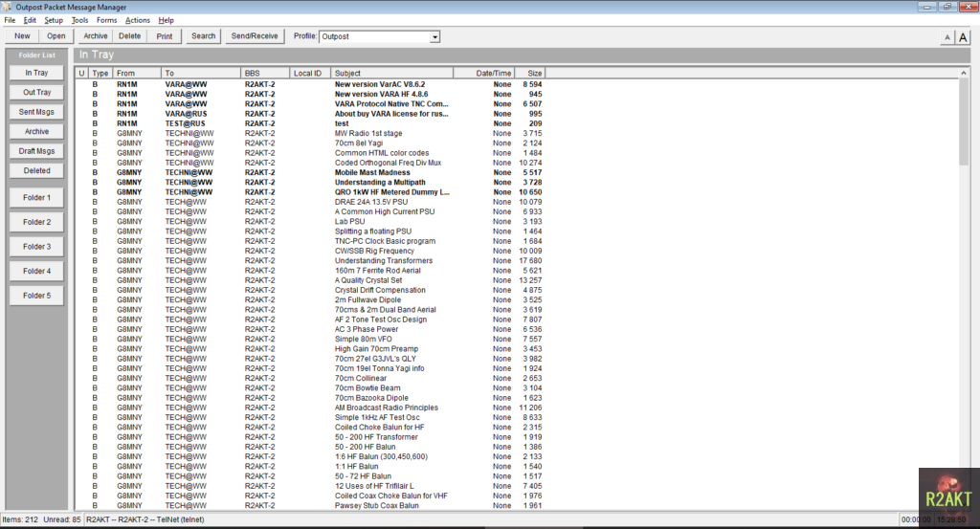Select message '2m Fullwave Dipole'
The height and width of the screenshot is (529, 980).
(x=311, y=299)
